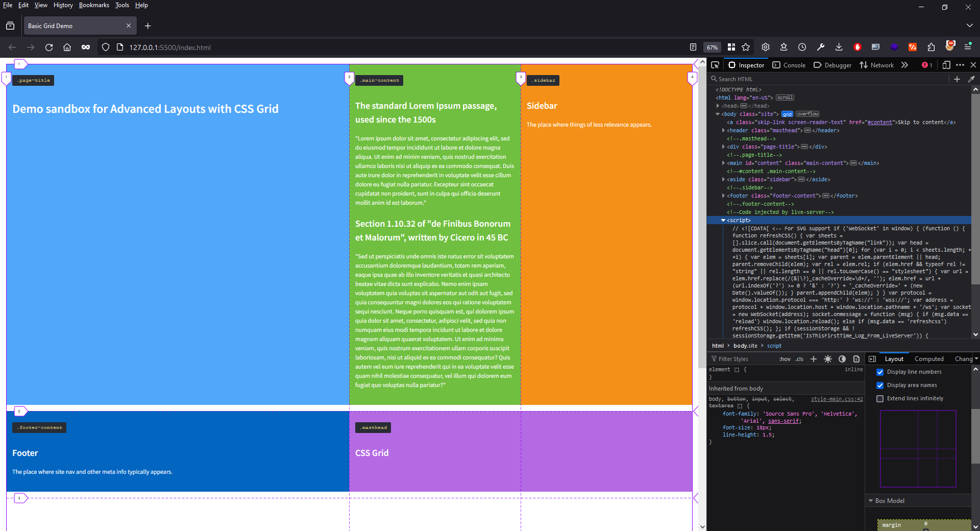Reload the current page
The image size is (980, 531).
point(49,47)
